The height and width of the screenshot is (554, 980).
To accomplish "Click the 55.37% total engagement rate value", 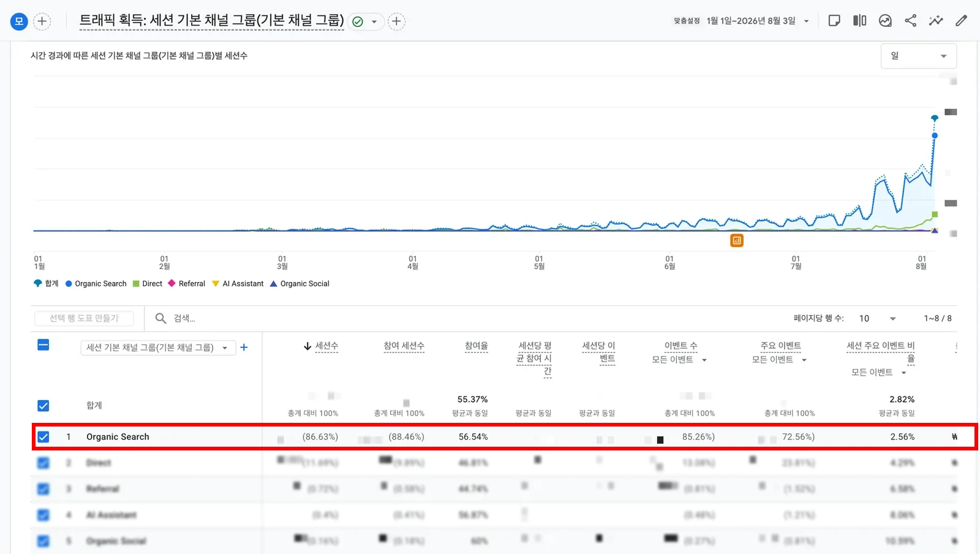I will pos(472,400).
